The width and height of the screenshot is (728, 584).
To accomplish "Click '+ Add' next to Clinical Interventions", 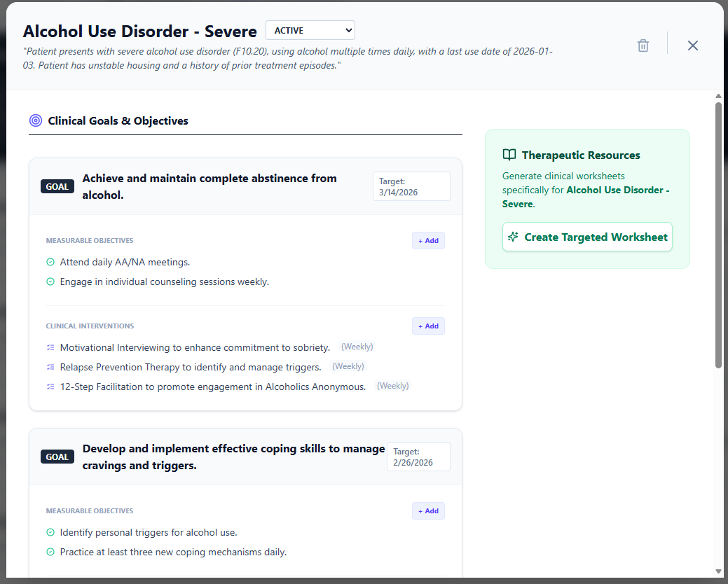I will pyautogui.click(x=428, y=326).
